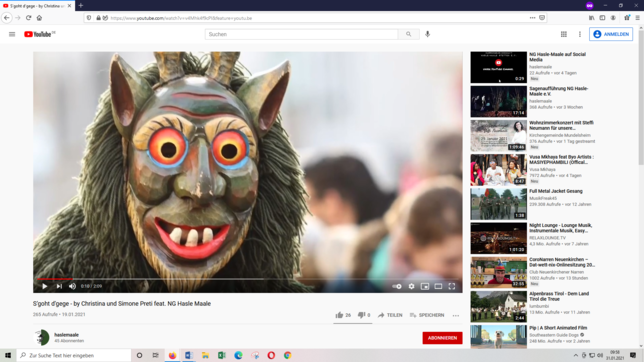Subscribe with the ABONNIEREN button
This screenshot has width=644, height=362.
442,338
